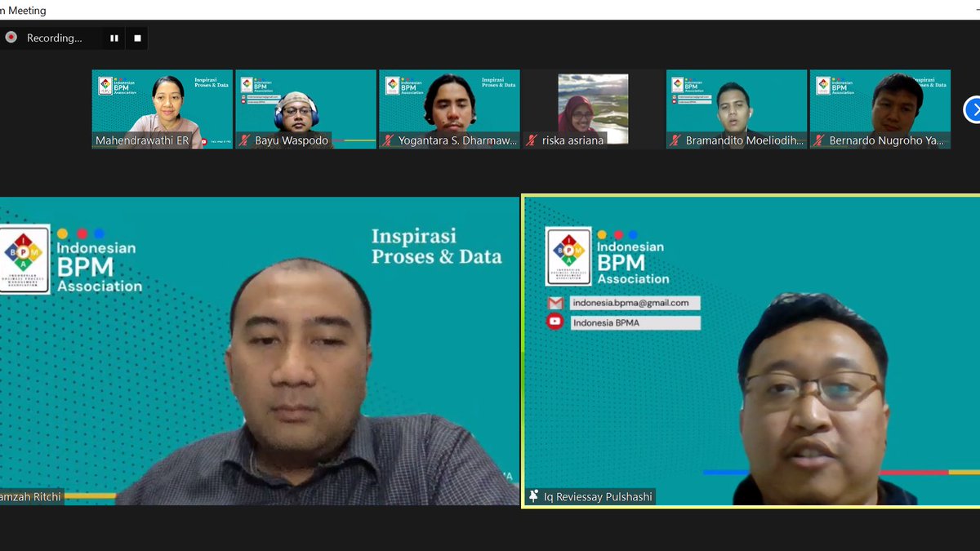Select riska asriana's video thumbnail
Viewport: 980px width, 551px height.
click(x=593, y=109)
